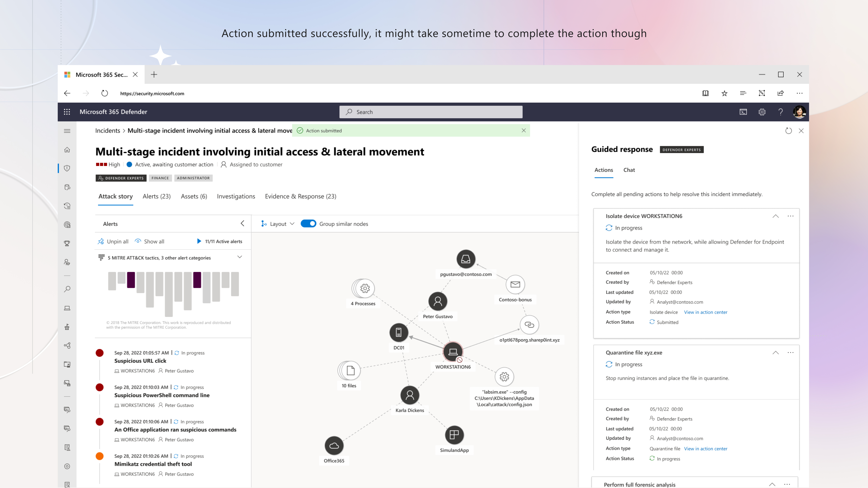Image resolution: width=868 pixels, height=488 pixels.
Task: Open Help question mark icon
Action: point(780,112)
